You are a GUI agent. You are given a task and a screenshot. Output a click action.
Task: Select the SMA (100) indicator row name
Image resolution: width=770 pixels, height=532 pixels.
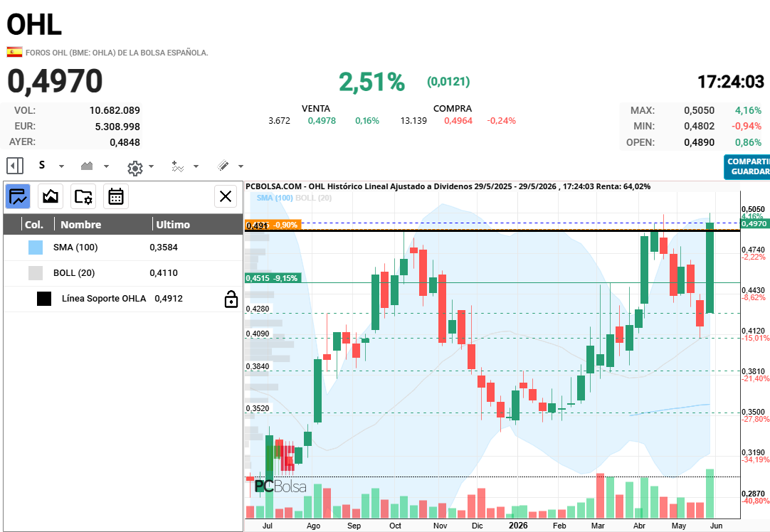pyautogui.click(x=75, y=248)
